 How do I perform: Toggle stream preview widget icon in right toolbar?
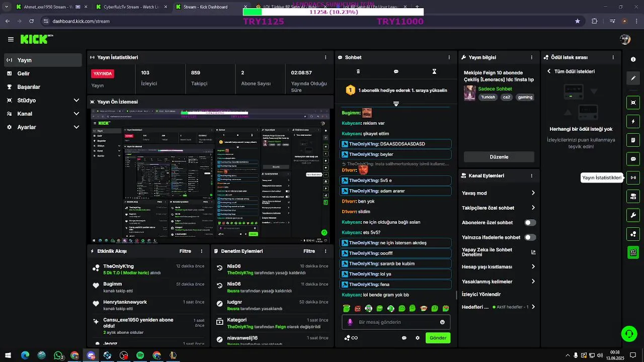pos(633,103)
